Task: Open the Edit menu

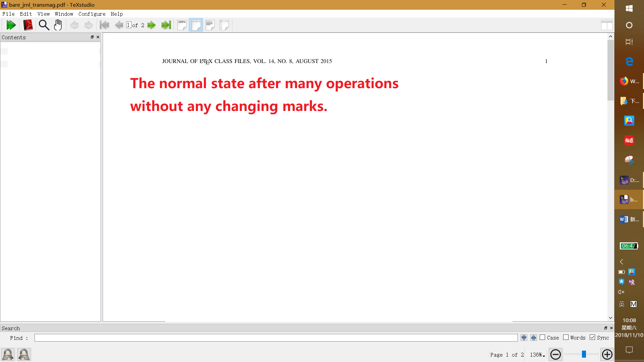Action: click(x=26, y=14)
